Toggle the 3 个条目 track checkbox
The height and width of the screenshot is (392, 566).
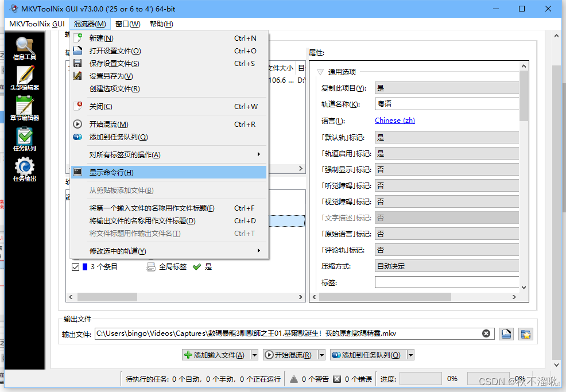(75, 267)
